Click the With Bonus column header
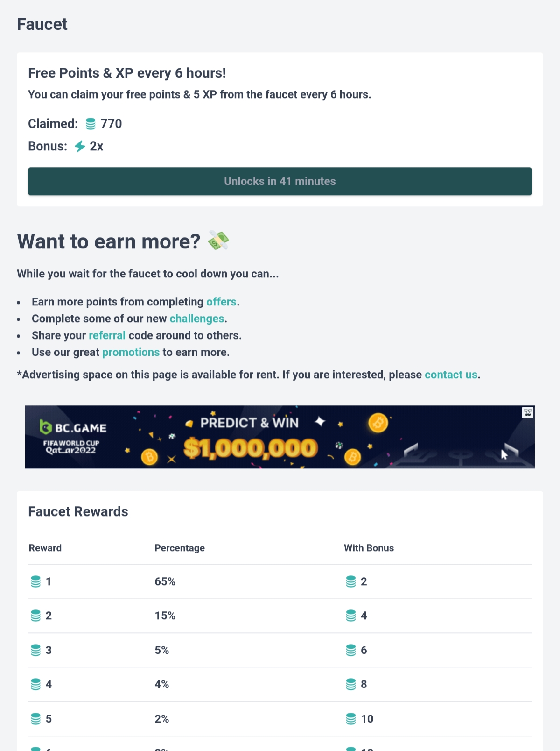560x751 pixels. (369, 548)
